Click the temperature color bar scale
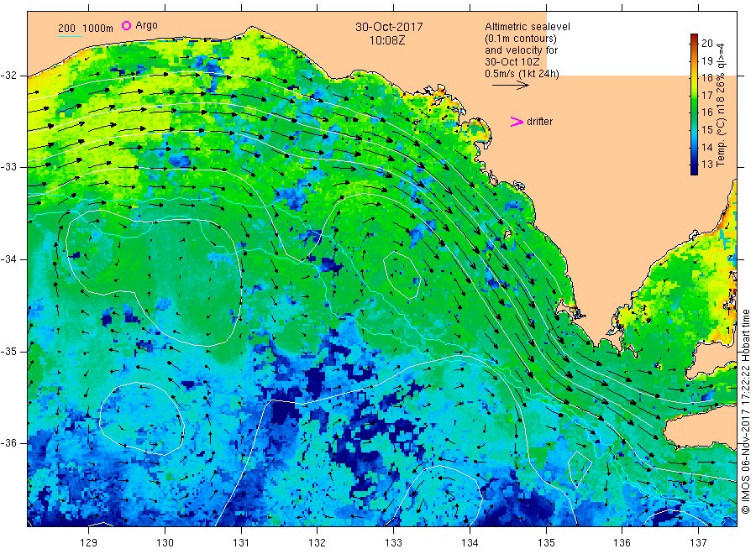 695,104
